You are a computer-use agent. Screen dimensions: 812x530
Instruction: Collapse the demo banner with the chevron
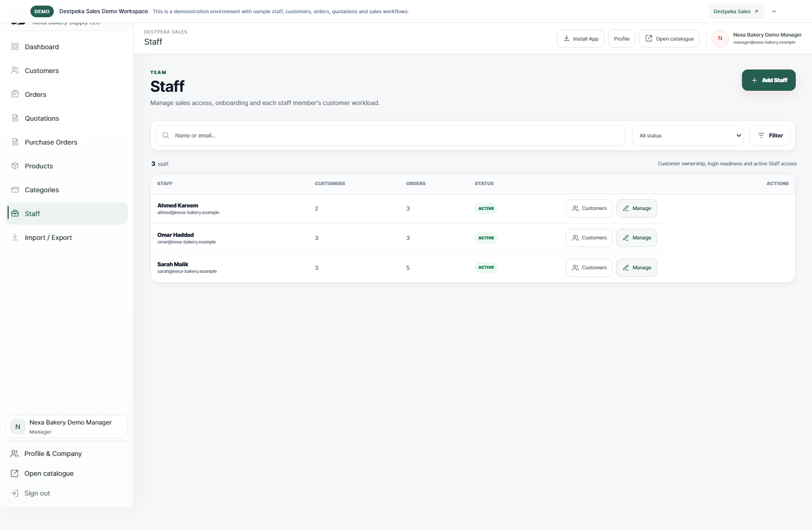774,11
